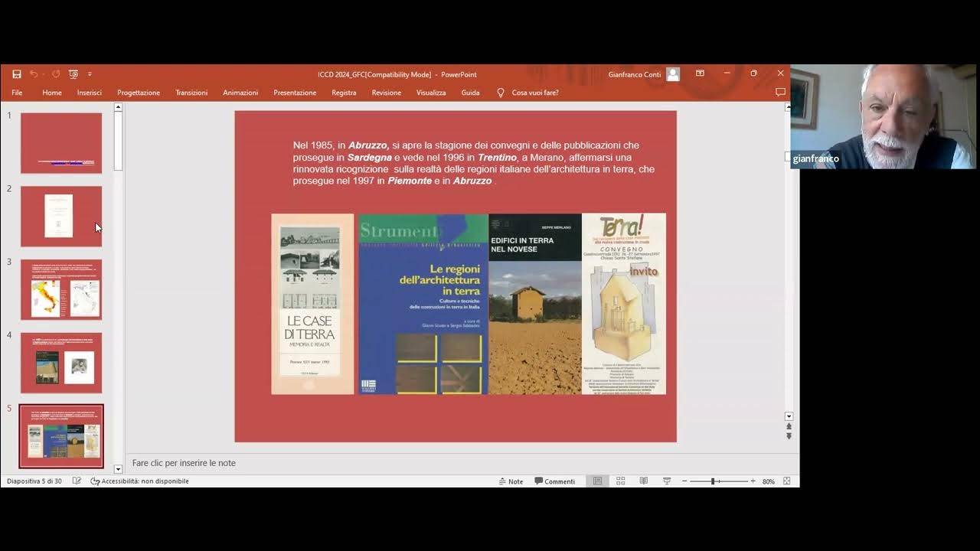The image size is (980, 551).
Task: Click the fit slide to window icon
Action: 789,481
